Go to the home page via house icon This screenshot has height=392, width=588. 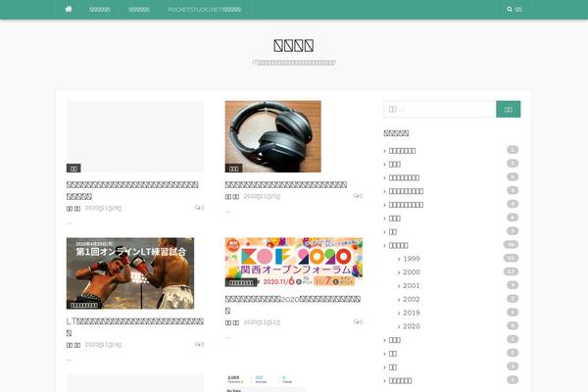69,9
